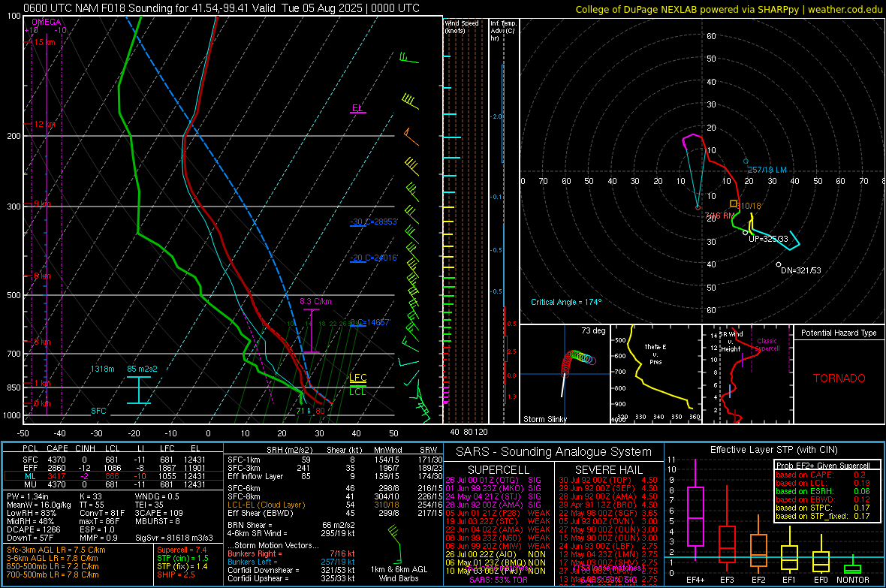
Task: Click the '310/18' mean wind hodograph label
Action: pos(749,206)
